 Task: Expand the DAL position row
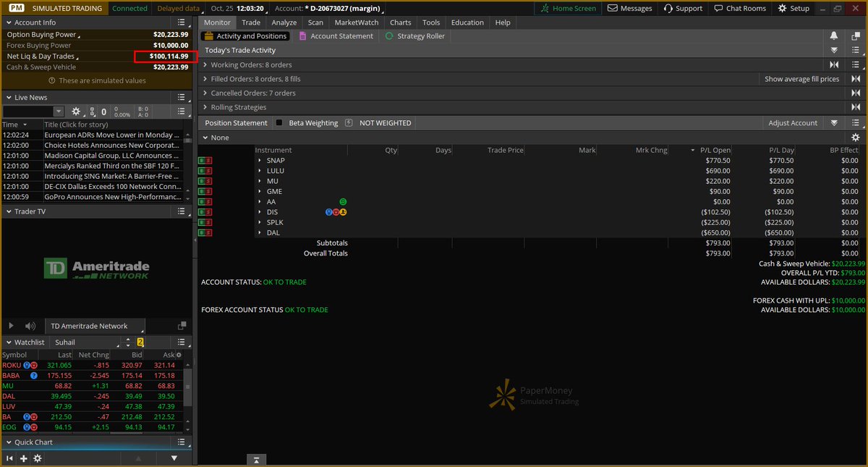[x=260, y=233]
